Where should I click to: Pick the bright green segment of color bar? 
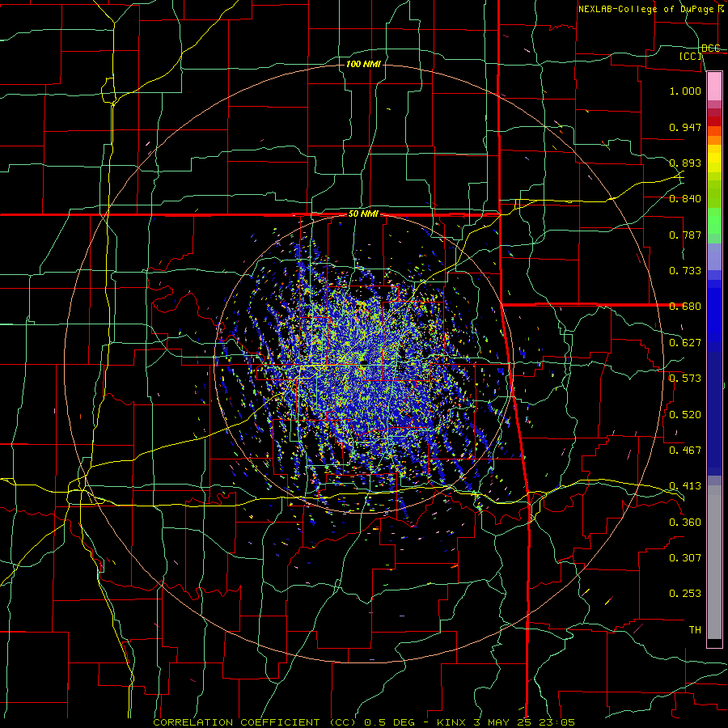tap(714, 221)
